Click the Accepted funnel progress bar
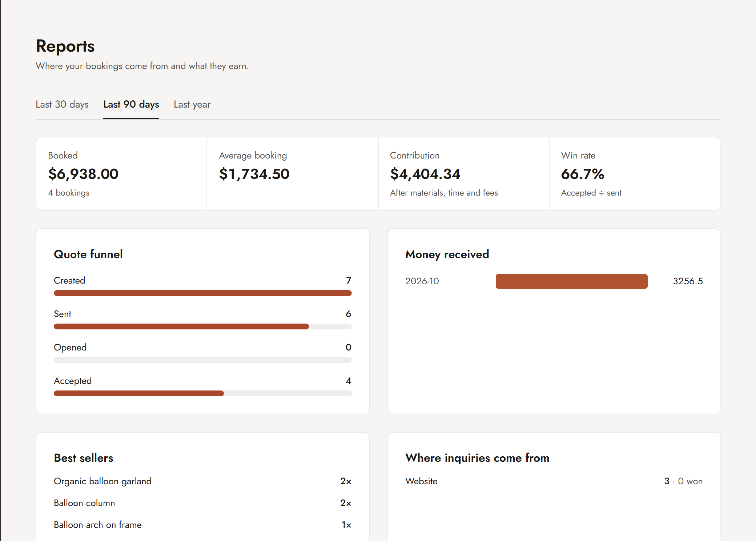 [x=203, y=393]
